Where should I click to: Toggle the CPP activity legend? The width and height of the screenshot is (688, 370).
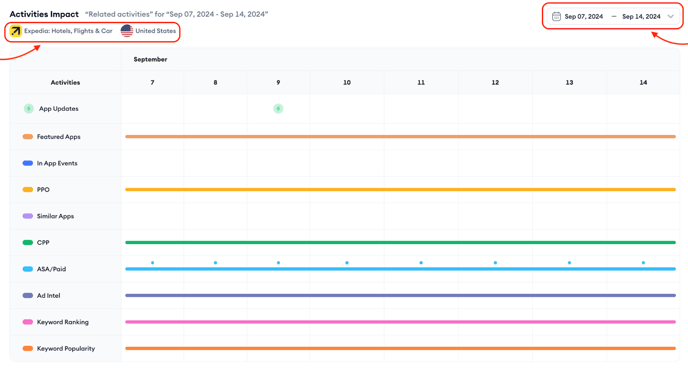(36, 242)
